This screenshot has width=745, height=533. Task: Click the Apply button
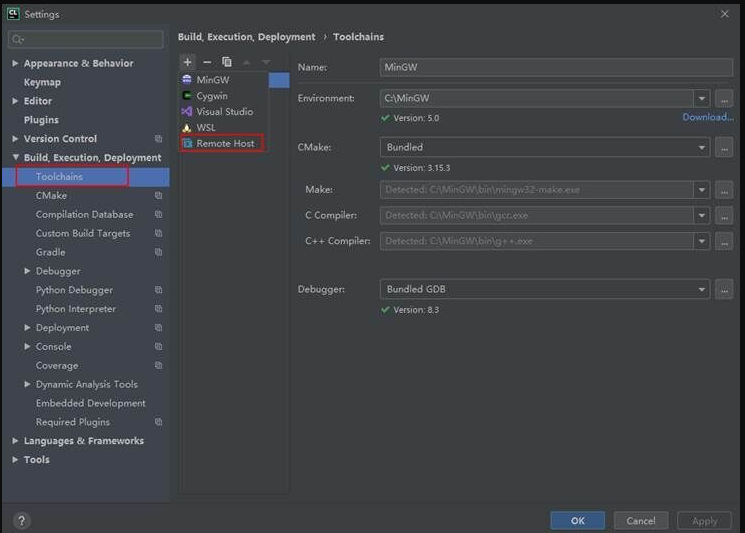pyautogui.click(x=704, y=521)
